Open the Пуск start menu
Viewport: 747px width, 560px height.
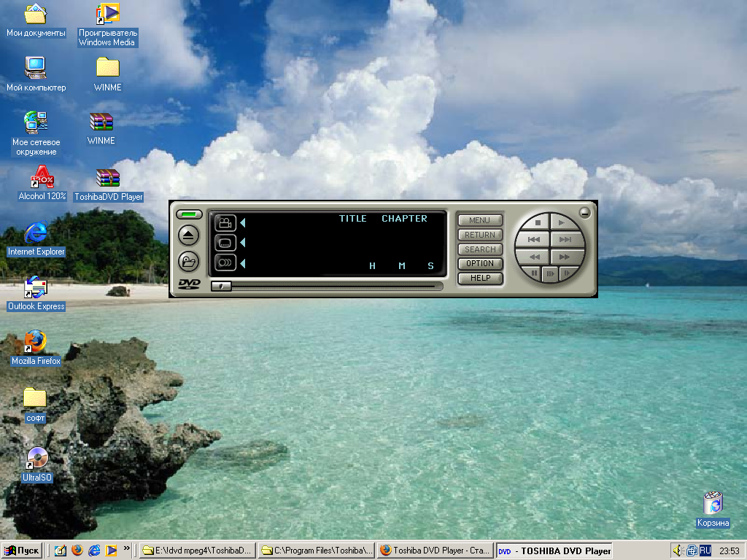tap(22, 551)
